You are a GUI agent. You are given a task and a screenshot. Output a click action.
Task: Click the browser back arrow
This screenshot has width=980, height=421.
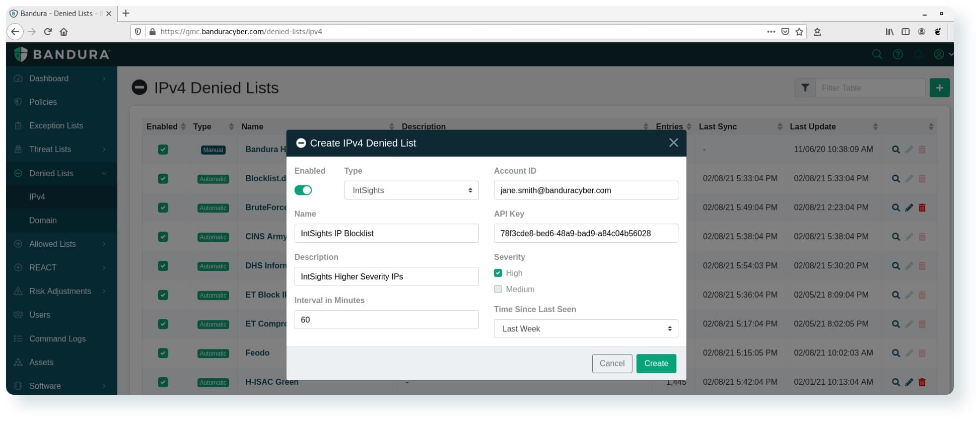[15, 32]
